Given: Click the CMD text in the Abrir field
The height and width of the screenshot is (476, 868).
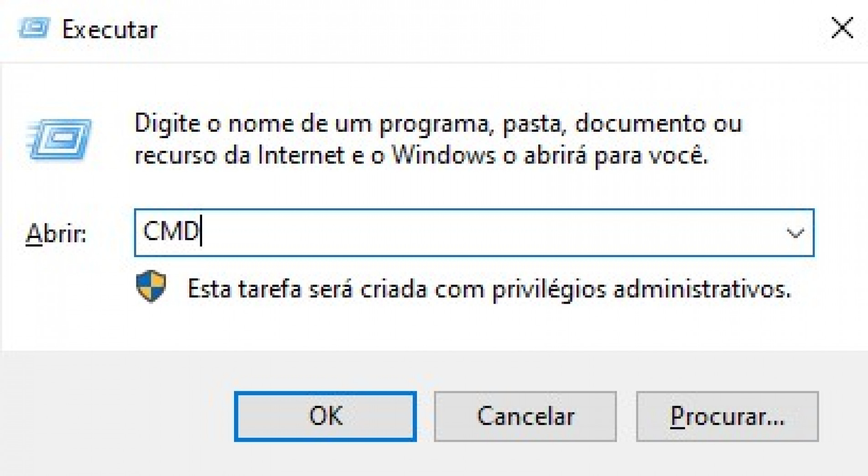Looking at the screenshot, I should (171, 232).
